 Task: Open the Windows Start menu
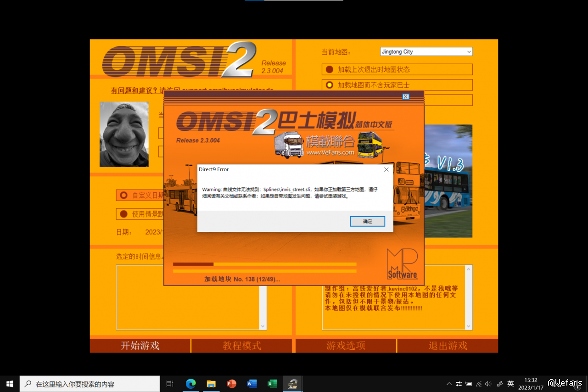point(10,384)
